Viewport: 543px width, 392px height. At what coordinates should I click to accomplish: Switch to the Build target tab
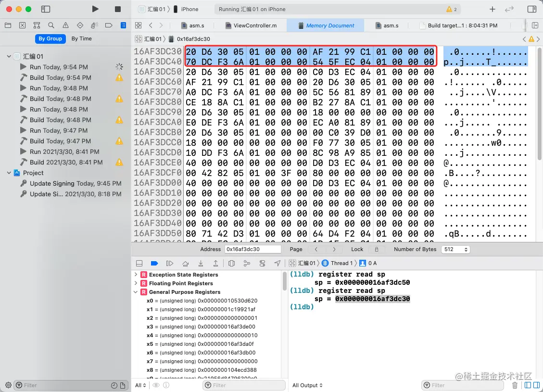[458, 25]
